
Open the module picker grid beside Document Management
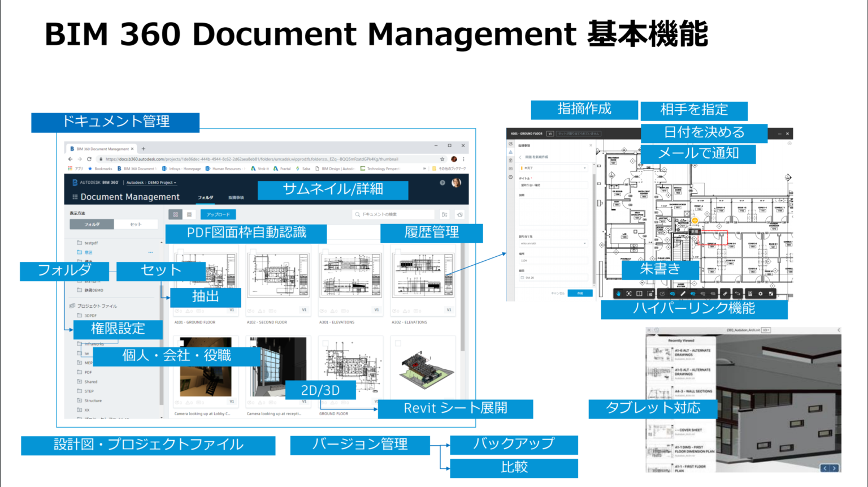point(74,196)
